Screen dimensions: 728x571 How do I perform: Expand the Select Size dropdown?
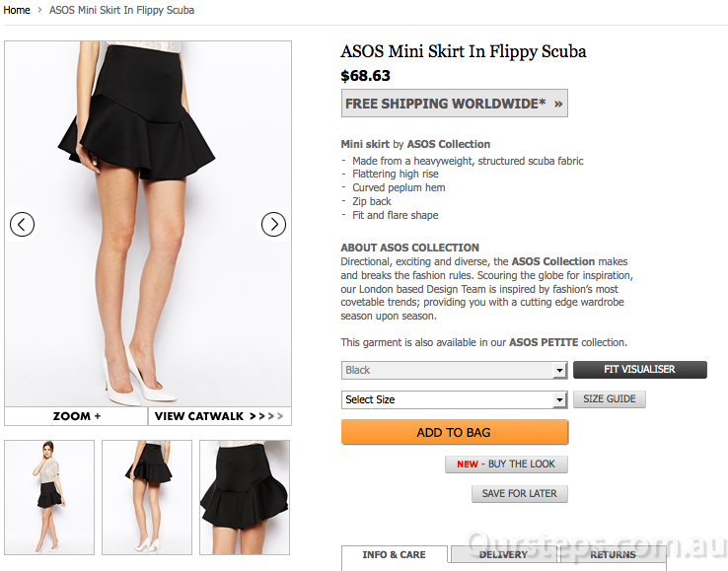[454, 399]
